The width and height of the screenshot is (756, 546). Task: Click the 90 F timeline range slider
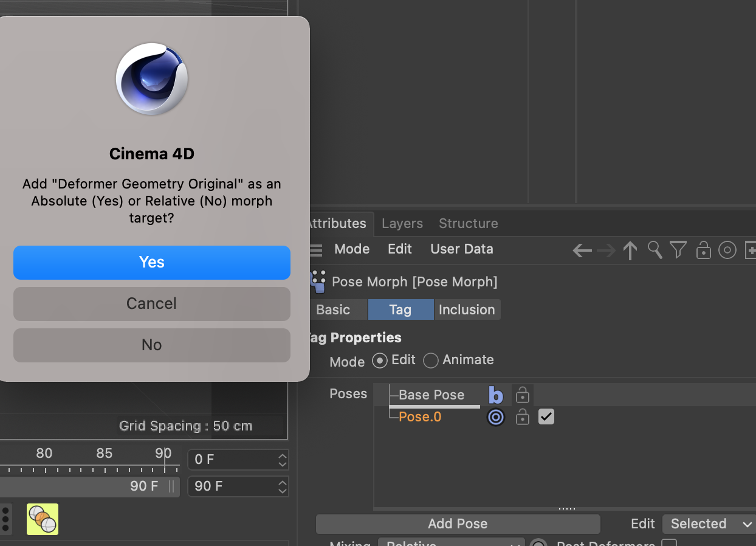tap(91, 486)
